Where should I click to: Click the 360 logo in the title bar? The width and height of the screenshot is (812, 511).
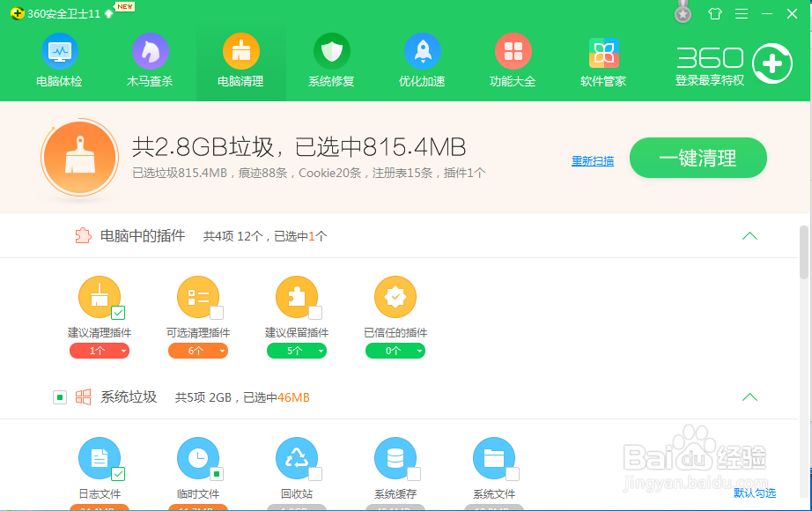point(17,13)
